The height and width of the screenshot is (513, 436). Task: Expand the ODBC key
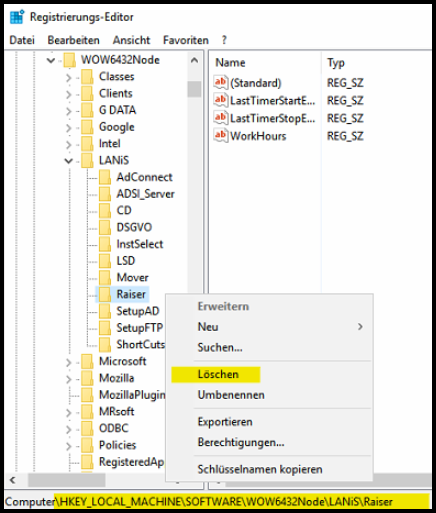click(x=69, y=429)
